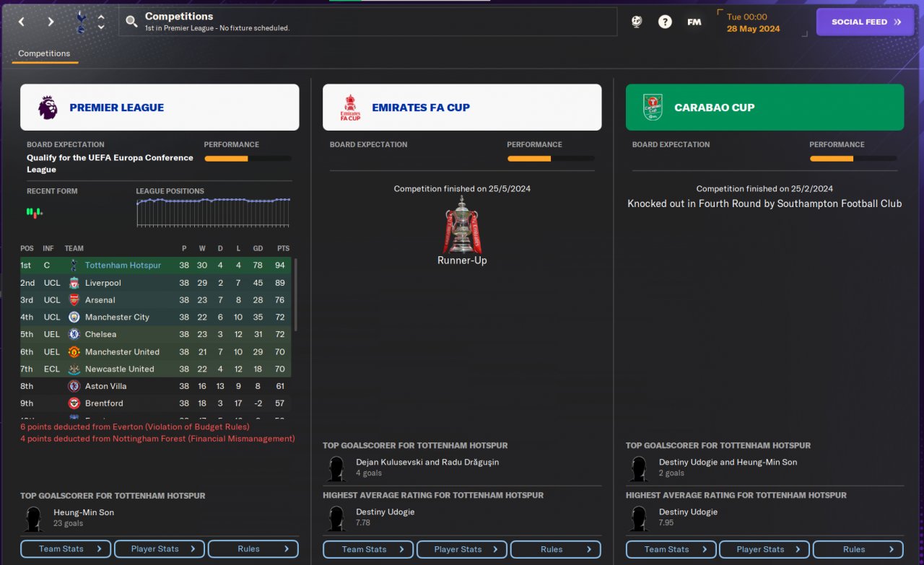Viewport: 924px width, 565px height.
Task: Click the up chevron next to the club badge
Action: coord(101,17)
